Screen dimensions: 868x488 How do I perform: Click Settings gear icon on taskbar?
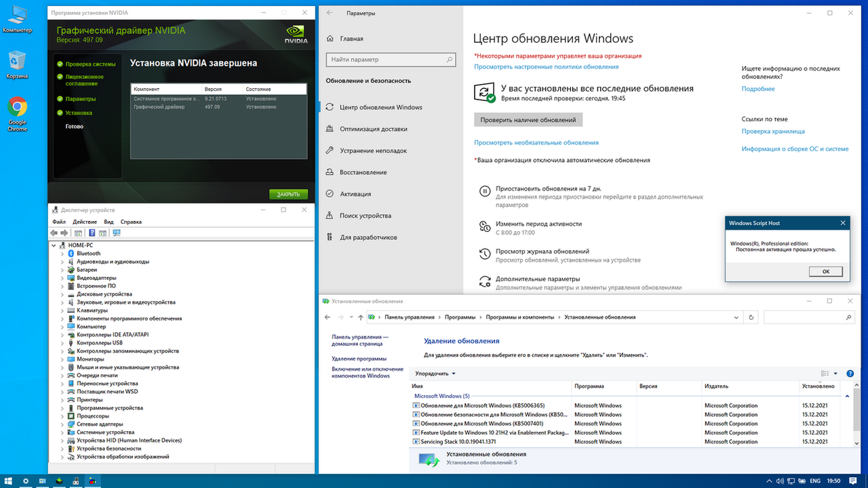pyautogui.click(x=26, y=481)
